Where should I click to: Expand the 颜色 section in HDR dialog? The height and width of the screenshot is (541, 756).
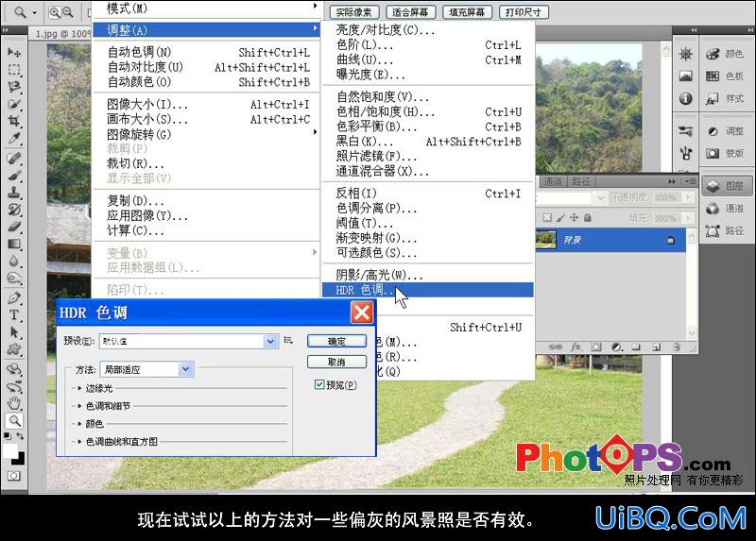(80, 424)
